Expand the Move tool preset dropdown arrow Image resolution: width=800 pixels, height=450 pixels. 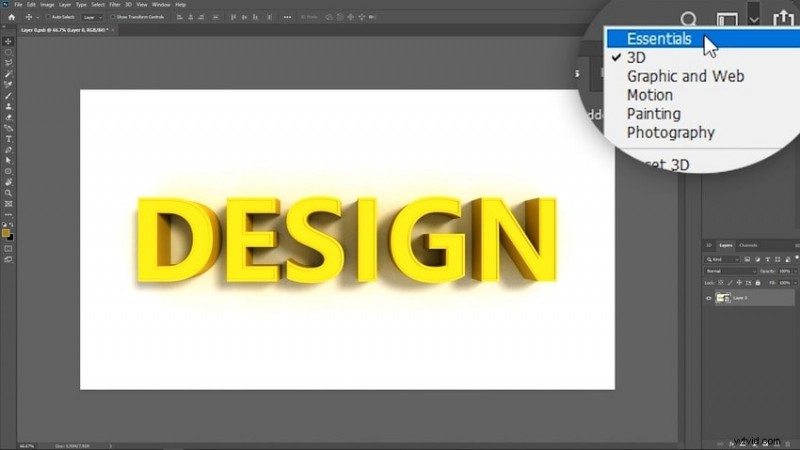(37, 17)
